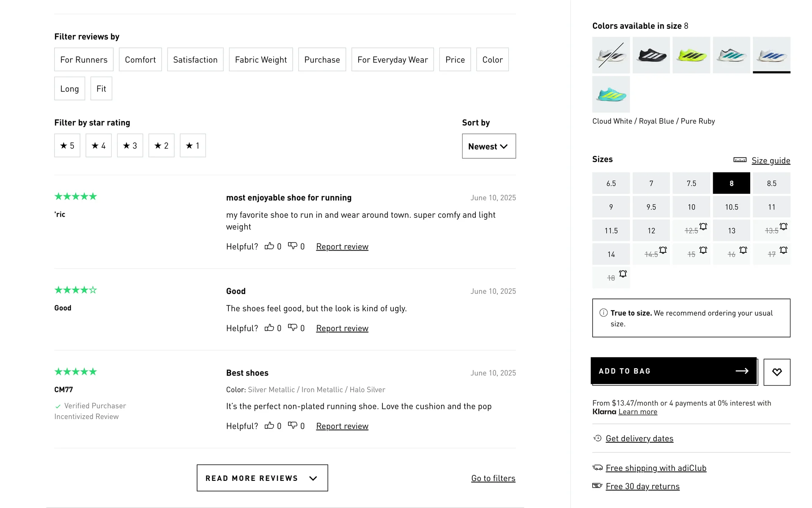
Task: Open the Newest sort dropdown
Action: pyautogui.click(x=488, y=146)
